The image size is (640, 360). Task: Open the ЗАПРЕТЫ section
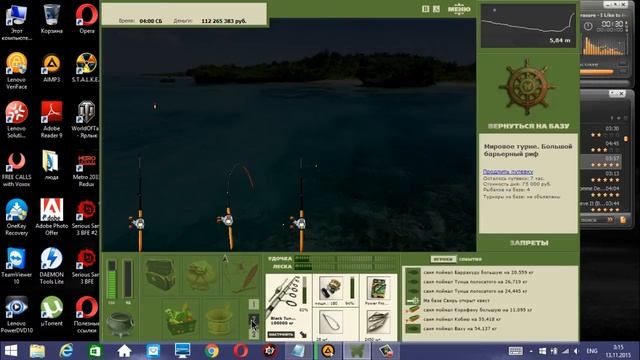[x=529, y=243]
